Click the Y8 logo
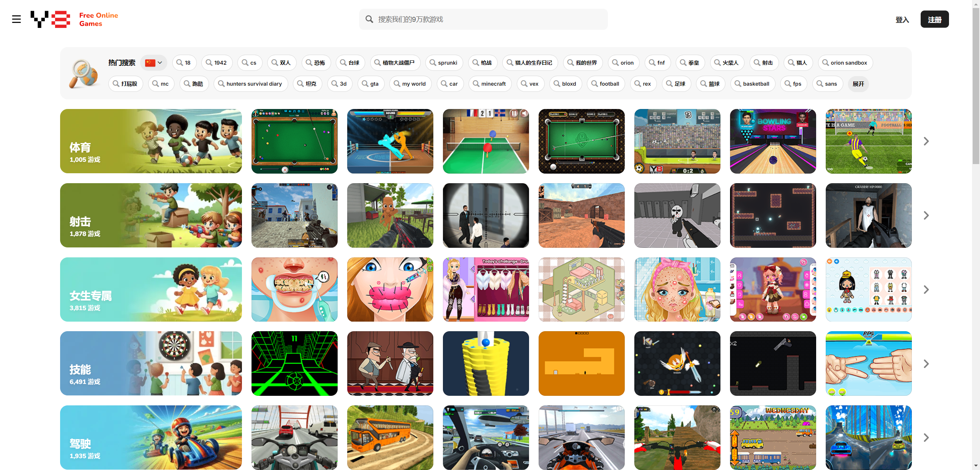980x470 pixels. 50,19
